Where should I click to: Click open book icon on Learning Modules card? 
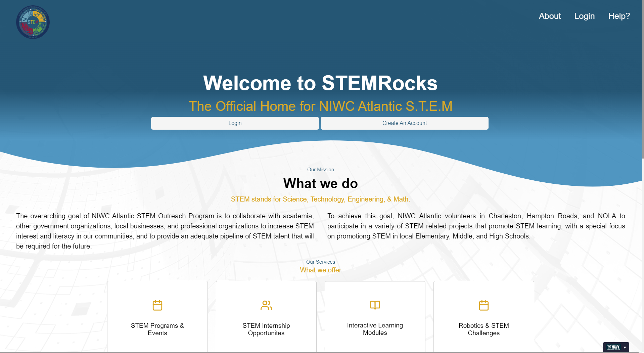[375, 305]
